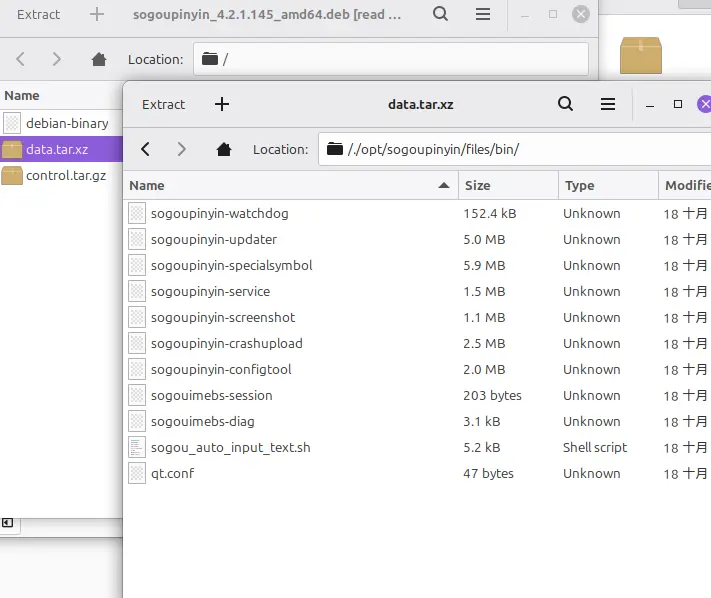Click the Name column header in deb window
Image resolution: width=711 pixels, height=598 pixels.
click(x=61, y=96)
